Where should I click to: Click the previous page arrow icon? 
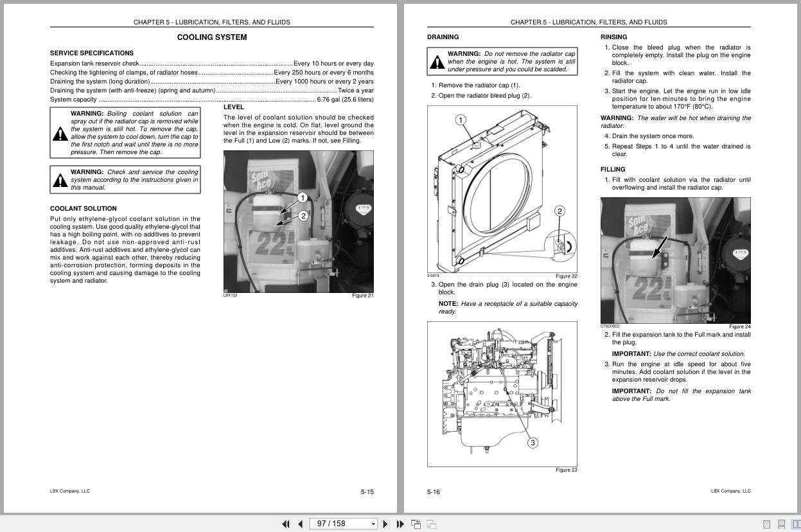(x=300, y=524)
